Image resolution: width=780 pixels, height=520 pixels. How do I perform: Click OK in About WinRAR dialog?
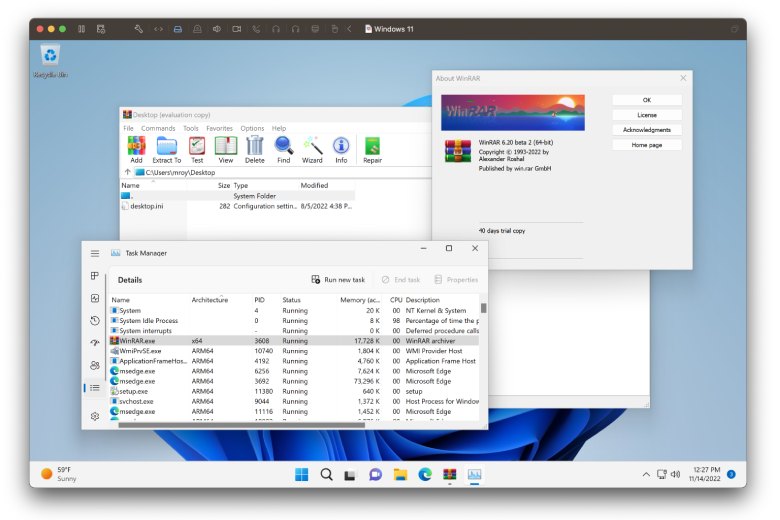click(x=647, y=100)
